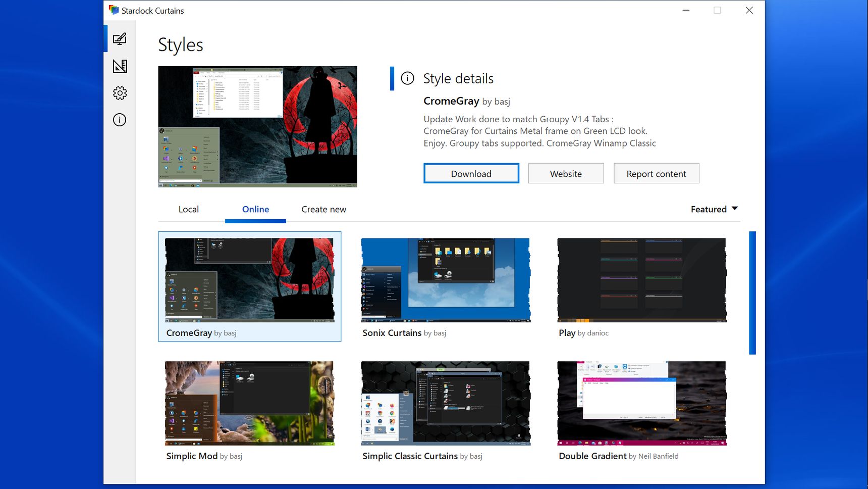Open the style's Website button
Image resolution: width=868 pixels, height=489 pixels.
click(566, 173)
